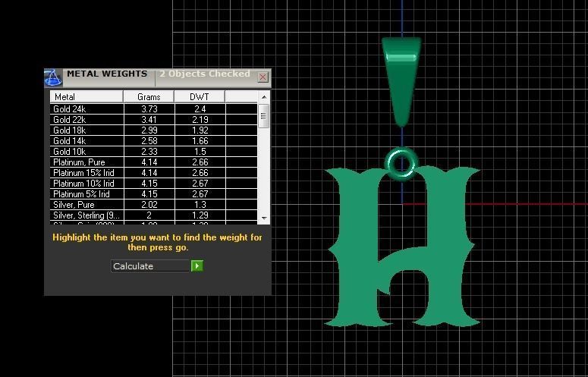Select the Gold 22k row
The image size is (588, 377).
click(154, 120)
